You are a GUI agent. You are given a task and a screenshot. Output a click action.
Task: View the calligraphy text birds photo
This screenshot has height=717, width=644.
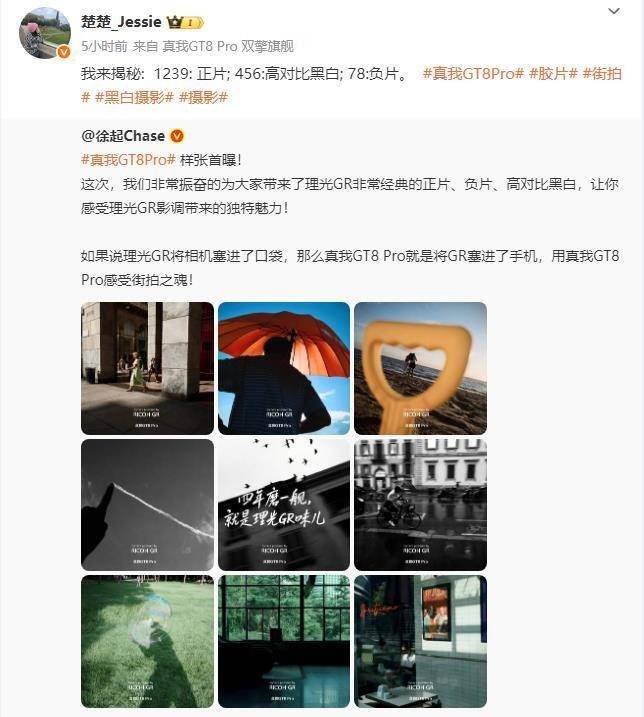click(x=284, y=505)
